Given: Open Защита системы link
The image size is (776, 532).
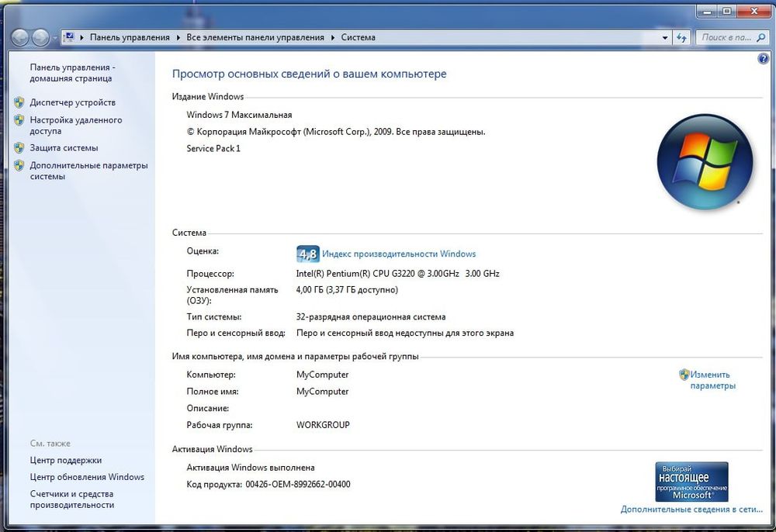Looking at the screenshot, I should 64,148.
